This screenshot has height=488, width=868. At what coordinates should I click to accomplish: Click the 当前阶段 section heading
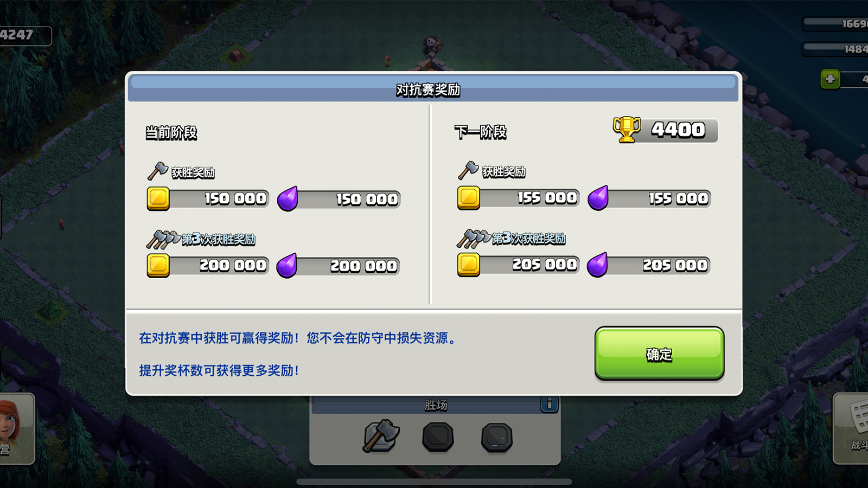pyautogui.click(x=171, y=133)
